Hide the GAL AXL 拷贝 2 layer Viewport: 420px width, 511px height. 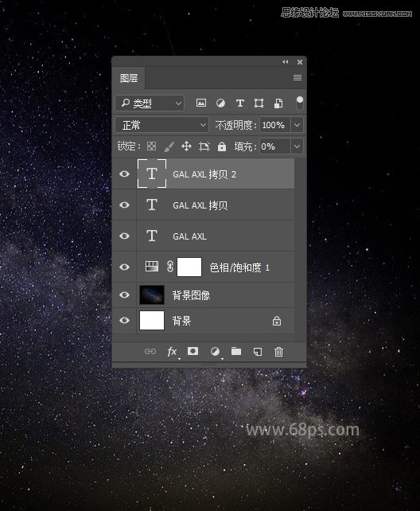124,174
